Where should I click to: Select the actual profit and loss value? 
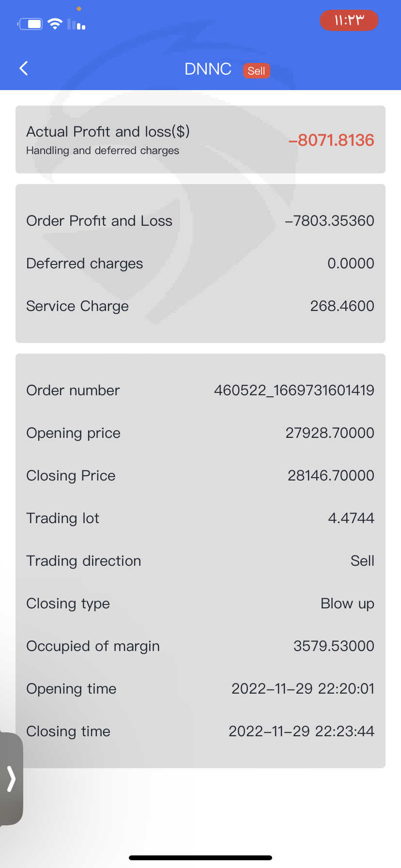coord(331,140)
